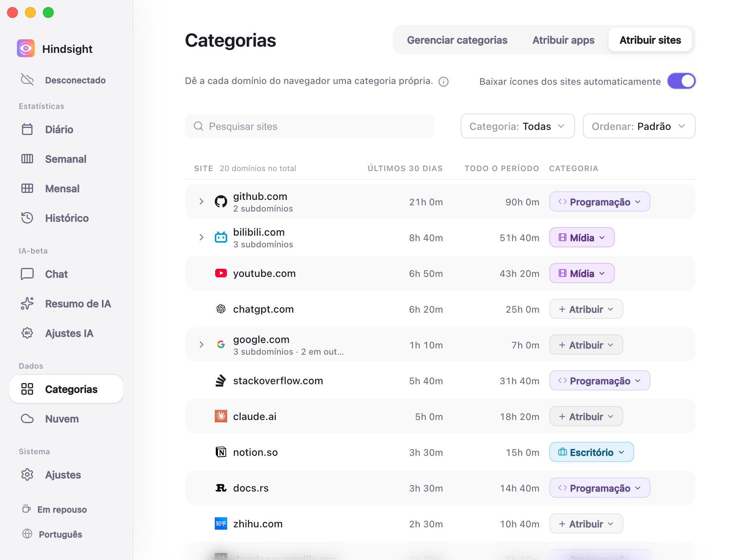
Task: Open the Histórico clock icon
Action: [27, 218]
